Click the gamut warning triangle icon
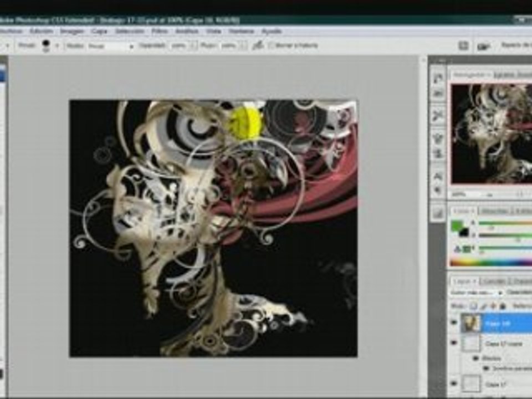532x399 pixels. (457, 249)
